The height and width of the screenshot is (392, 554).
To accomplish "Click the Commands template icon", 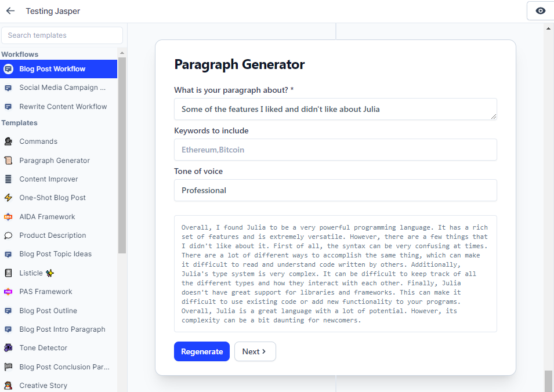I will pos(8,141).
